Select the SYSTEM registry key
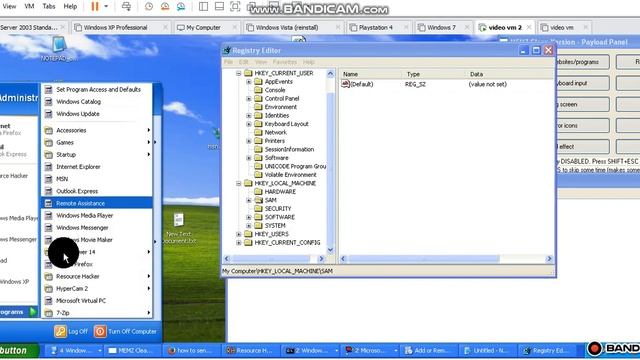The width and height of the screenshot is (640, 360). pos(270,225)
